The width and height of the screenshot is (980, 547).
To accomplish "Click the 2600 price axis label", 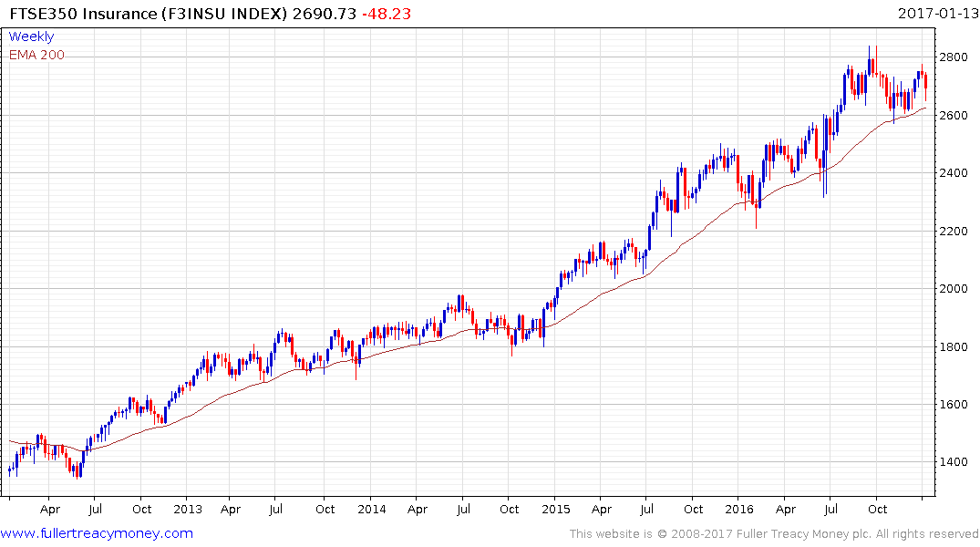I will [954, 115].
